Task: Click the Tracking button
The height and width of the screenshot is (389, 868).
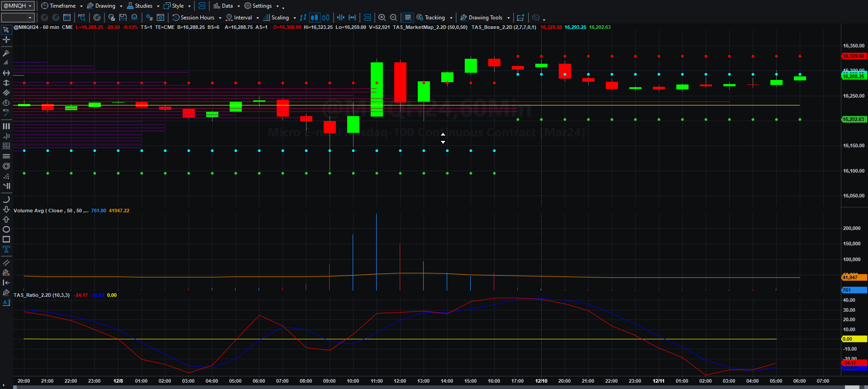Action: [x=434, y=18]
